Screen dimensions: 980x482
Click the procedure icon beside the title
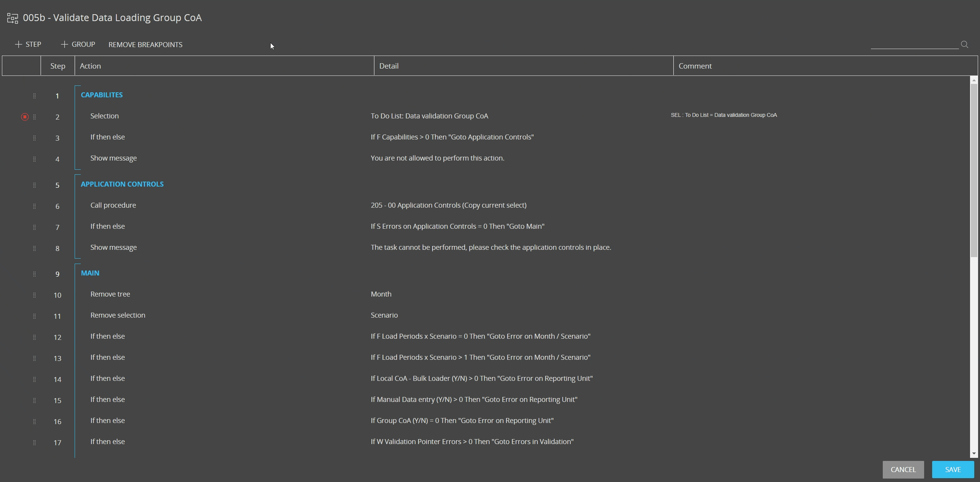tap(13, 18)
